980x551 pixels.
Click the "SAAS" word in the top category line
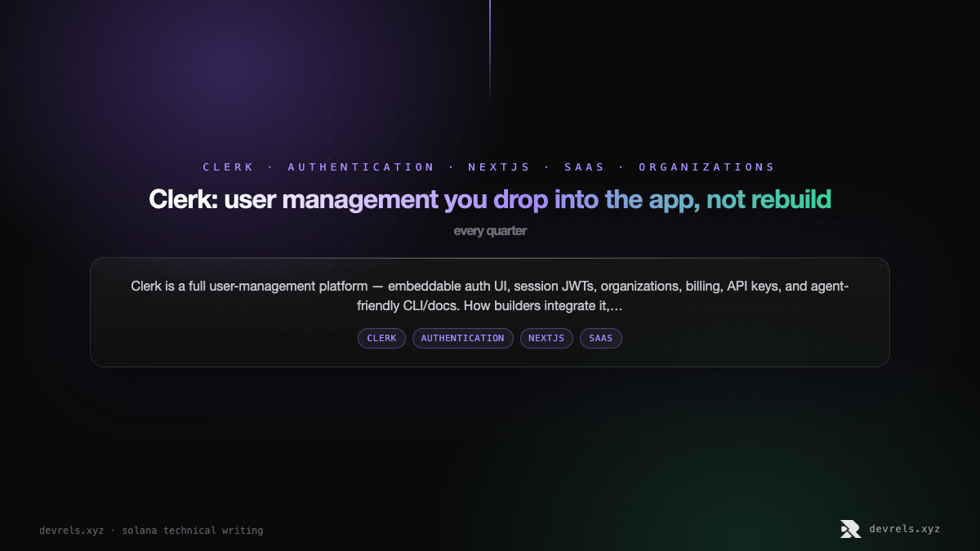point(585,167)
